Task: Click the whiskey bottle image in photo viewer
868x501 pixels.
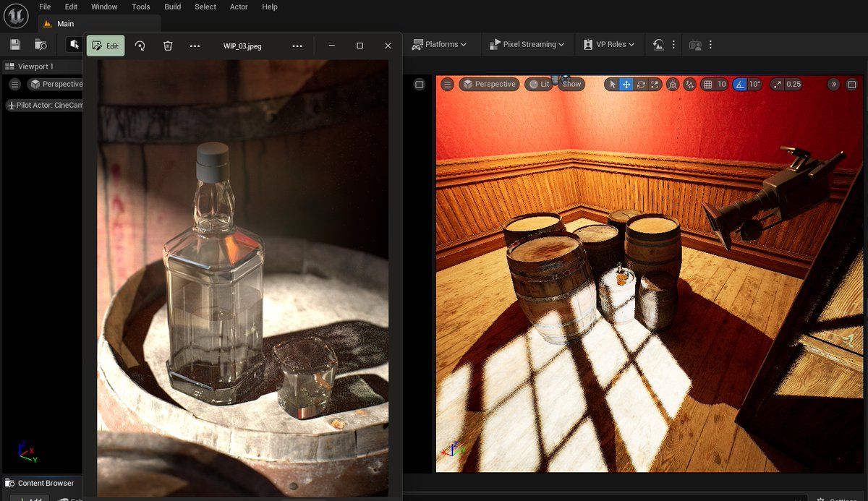Action: pos(213,275)
